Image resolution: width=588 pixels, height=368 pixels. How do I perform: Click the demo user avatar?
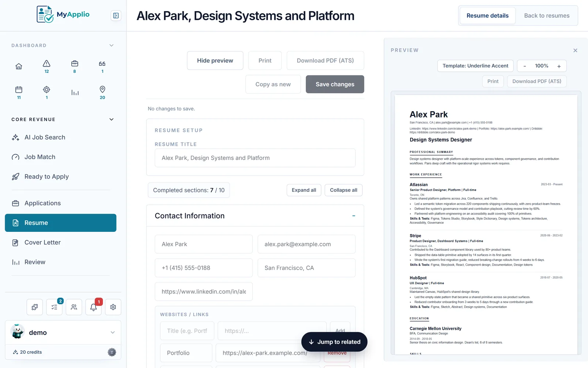coord(18,332)
